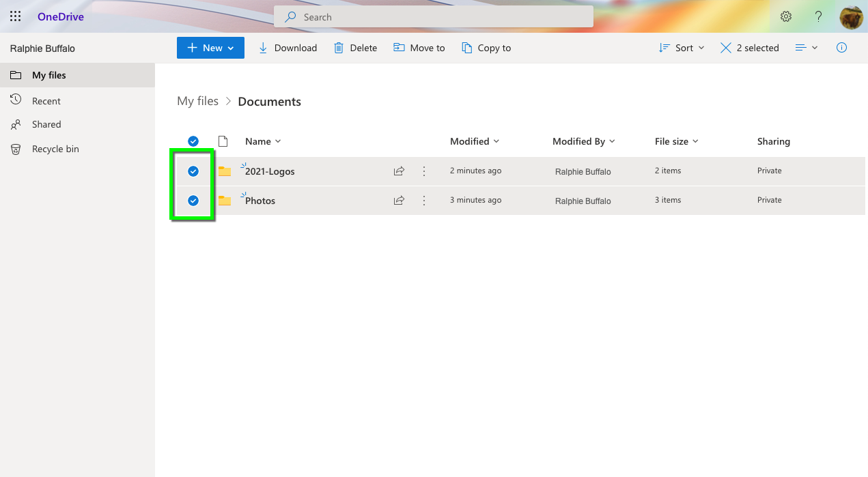Image resolution: width=868 pixels, height=477 pixels.
Task: Open the view options layout dropdown
Action: [x=807, y=48]
